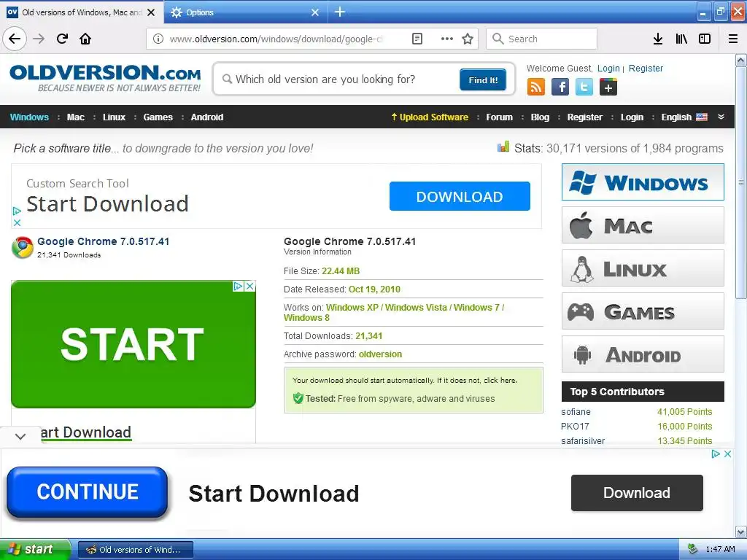Click the blue CONTINUE button
Screen dimensions: 747x560
[88, 492]
